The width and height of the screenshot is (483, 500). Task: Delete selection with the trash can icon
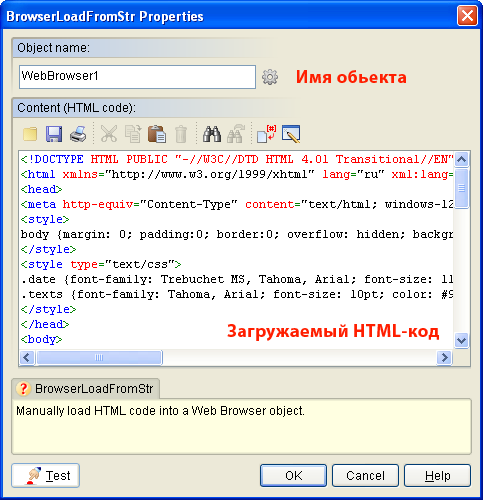coord(181,134)
